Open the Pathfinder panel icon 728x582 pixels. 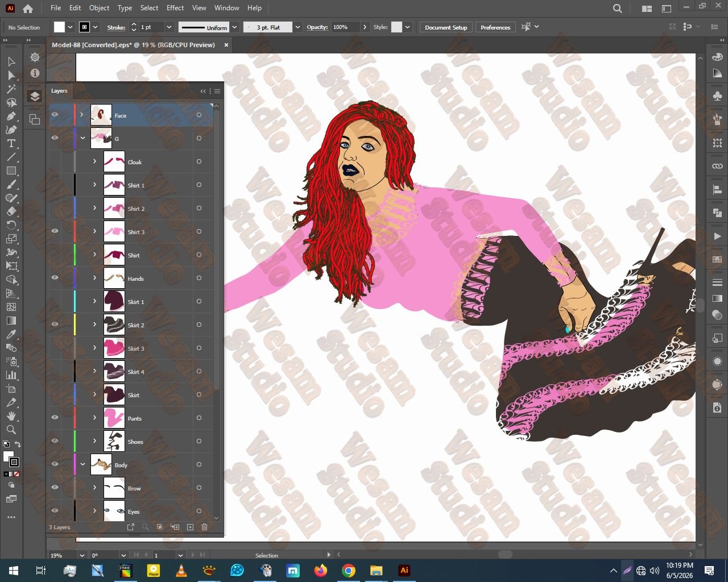coord(717,213)
